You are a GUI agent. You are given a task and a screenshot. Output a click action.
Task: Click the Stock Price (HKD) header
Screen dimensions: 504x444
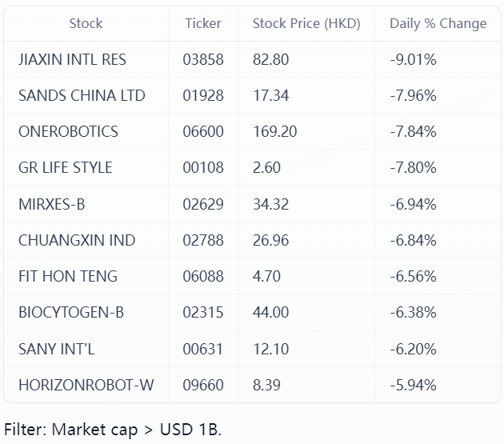tap(306, 23)
